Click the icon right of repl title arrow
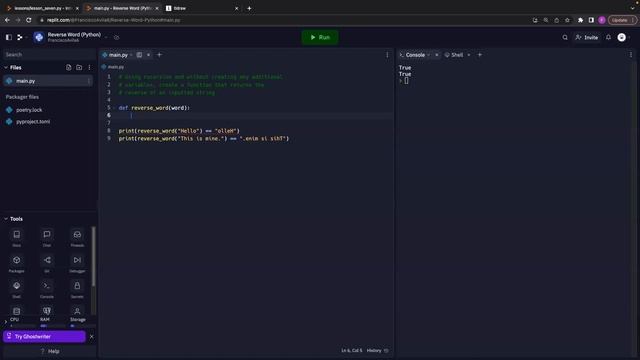Viewport: 640px width, 360px height. point(116,37)
